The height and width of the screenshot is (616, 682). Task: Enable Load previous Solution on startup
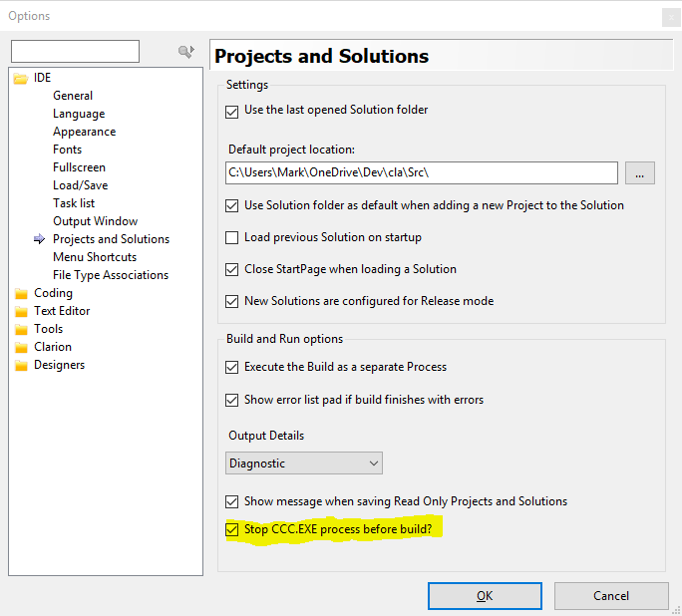coord(232,237)
